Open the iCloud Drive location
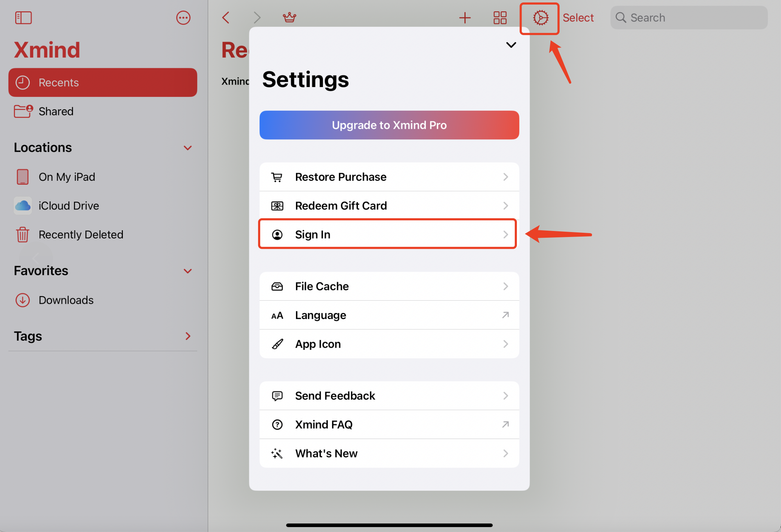The width and height of the screenshot is (781, 532). (69, 206)
